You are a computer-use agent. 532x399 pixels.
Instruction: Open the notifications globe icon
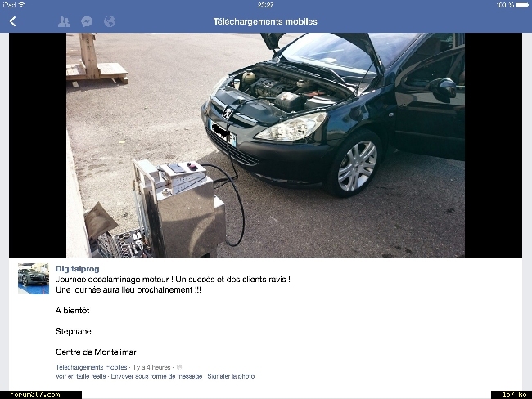pyautogui.click(x=110, y=22)
